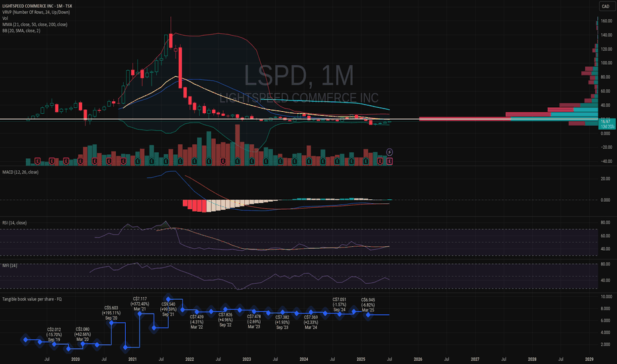The height and width of the screenshot is (364, 617).
Task: Click the 160.00 price axis label
Action: click(606, 21)
